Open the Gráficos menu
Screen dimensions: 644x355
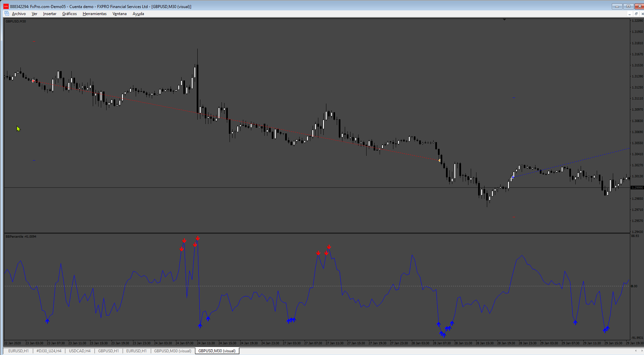click(69, 14)
